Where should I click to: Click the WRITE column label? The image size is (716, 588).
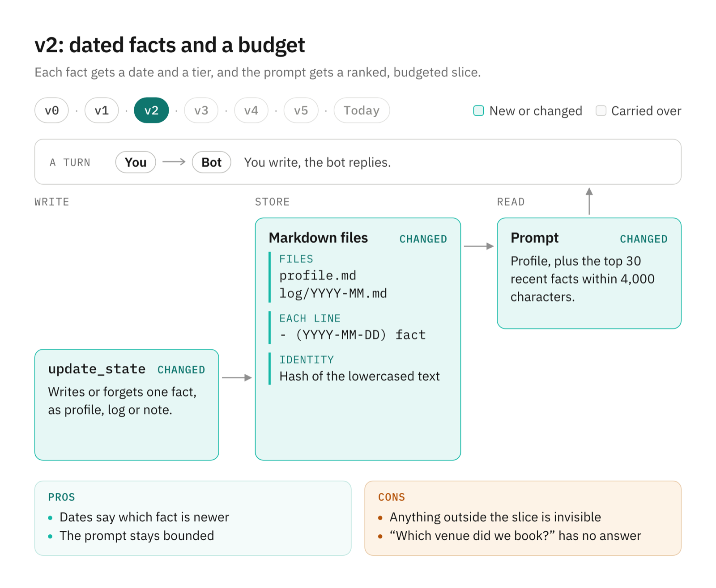click(52, 202)
